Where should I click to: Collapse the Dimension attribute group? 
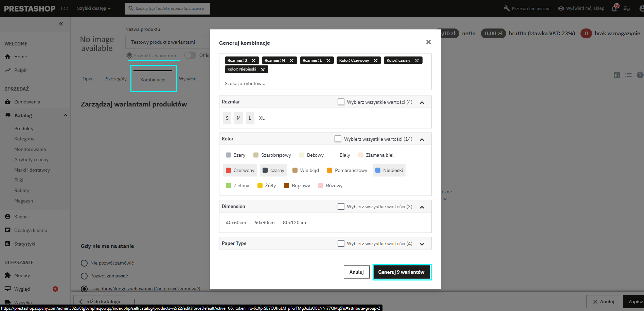(x=422, y=207)
